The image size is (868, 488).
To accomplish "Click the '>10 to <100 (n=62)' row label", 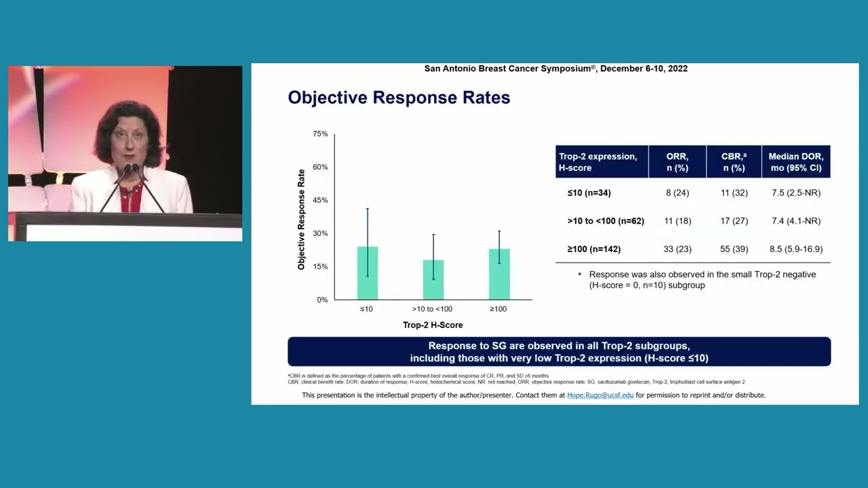I will pos(606,221).
